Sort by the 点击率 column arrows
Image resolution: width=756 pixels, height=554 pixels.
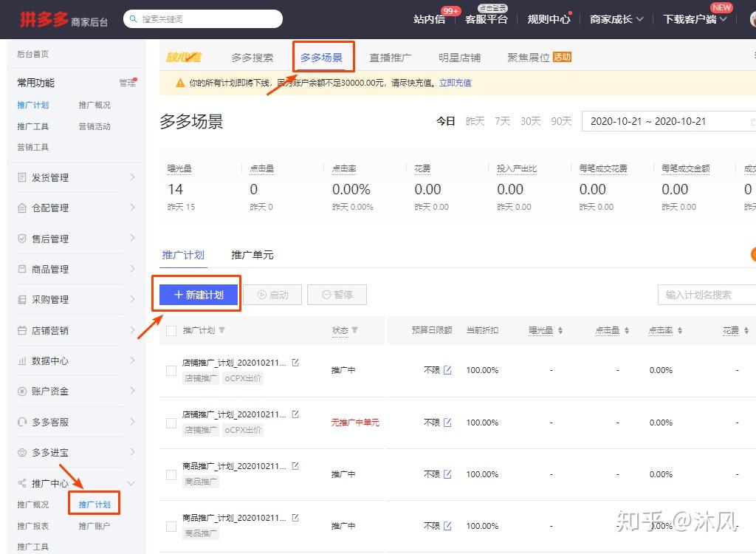click(x=680, y=331)
